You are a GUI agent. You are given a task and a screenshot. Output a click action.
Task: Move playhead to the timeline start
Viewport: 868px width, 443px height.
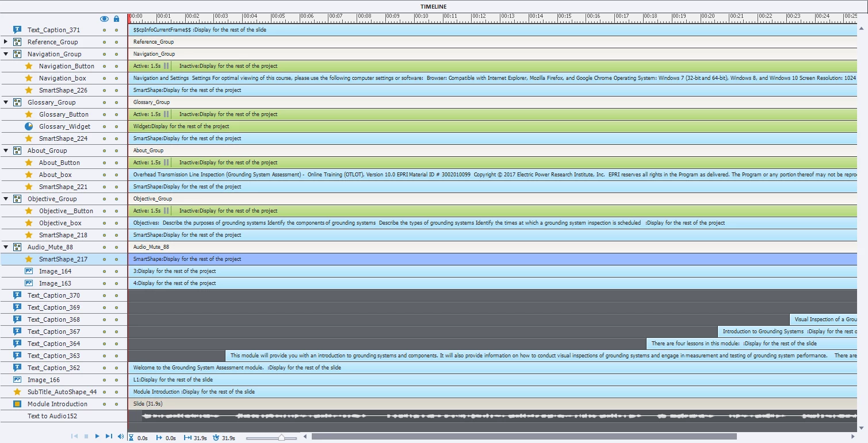coord(75,437)
